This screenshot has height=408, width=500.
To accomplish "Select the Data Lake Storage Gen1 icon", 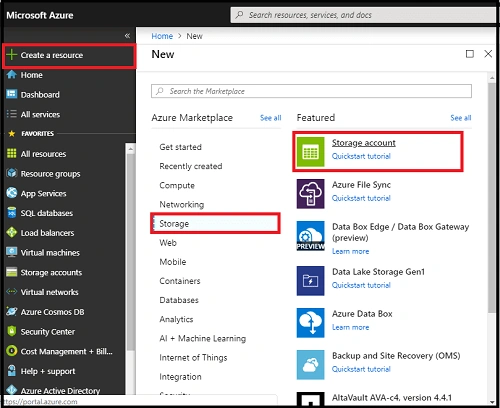I will 310,281.
